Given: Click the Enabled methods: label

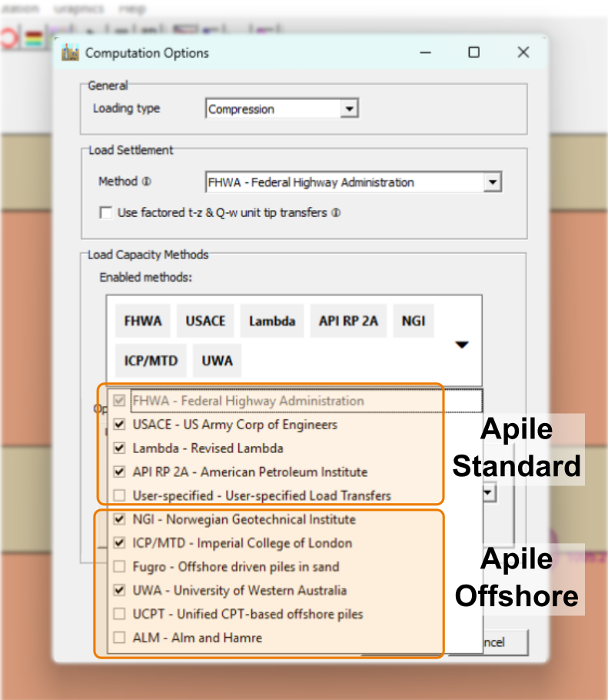Looking at the screenshot, I should point(146,277).
